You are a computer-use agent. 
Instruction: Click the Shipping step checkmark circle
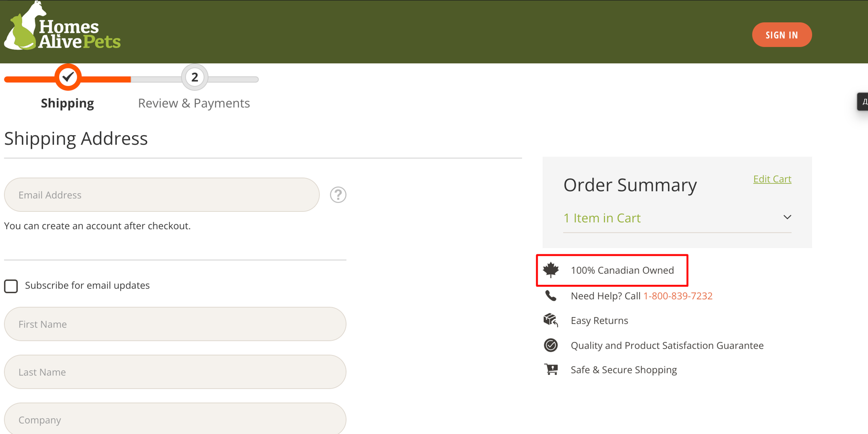[x=68, y=77]
